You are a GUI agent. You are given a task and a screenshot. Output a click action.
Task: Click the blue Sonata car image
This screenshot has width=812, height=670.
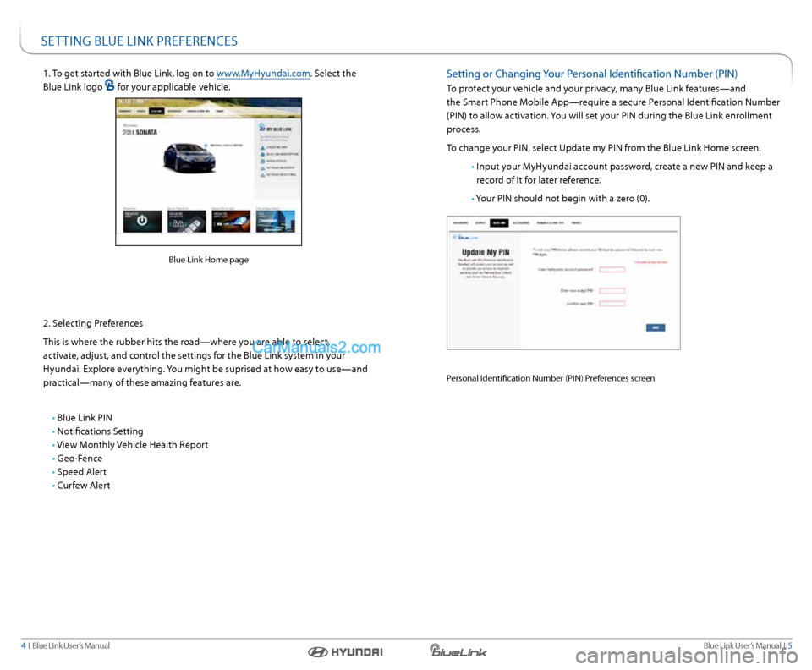click(189, 157)
